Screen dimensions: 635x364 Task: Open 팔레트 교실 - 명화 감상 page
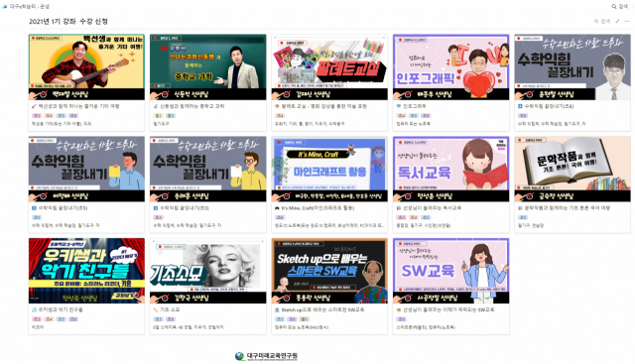pos(324,106)
